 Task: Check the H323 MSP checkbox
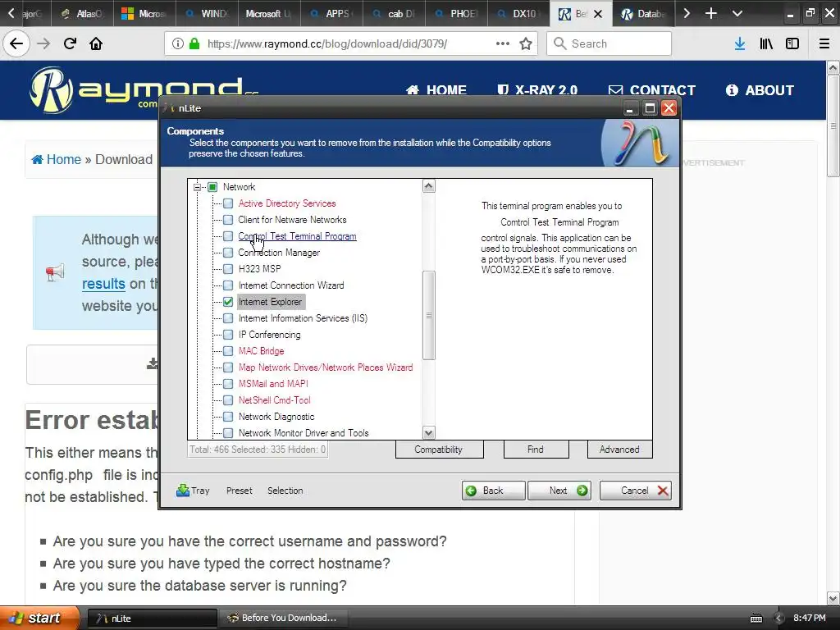(x=228, y=269)
